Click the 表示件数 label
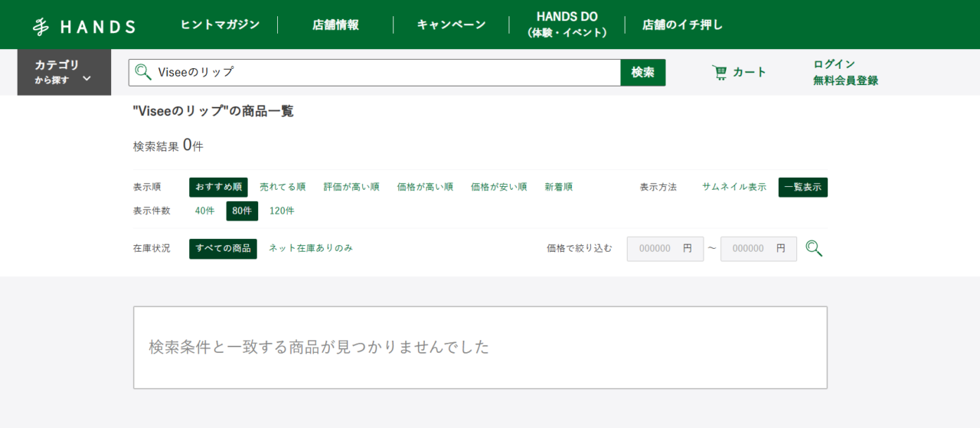This screenshot has height=428, width=980. 152,211
